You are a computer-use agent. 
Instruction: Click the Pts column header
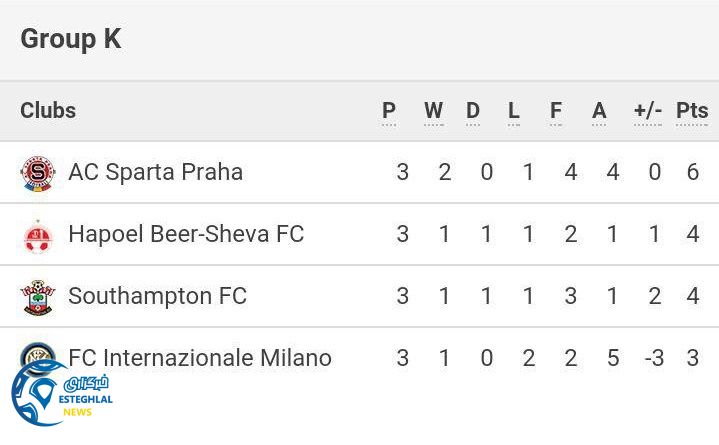point(692,111)
